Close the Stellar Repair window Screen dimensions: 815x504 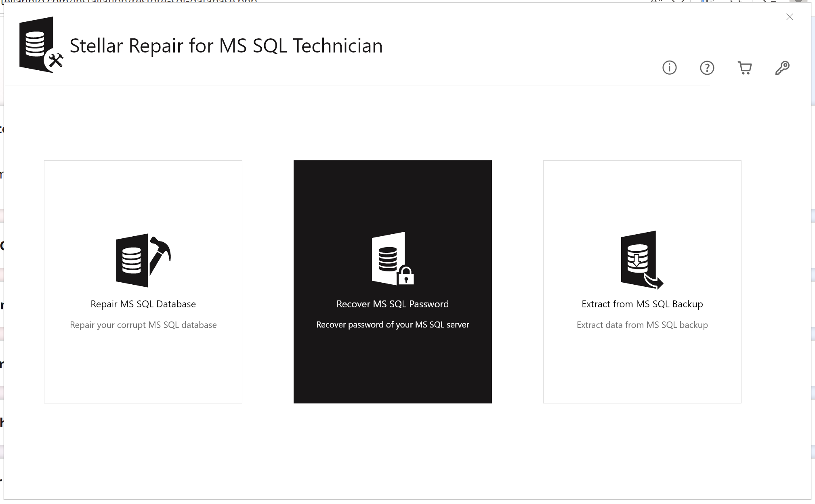tap(790, 17)
